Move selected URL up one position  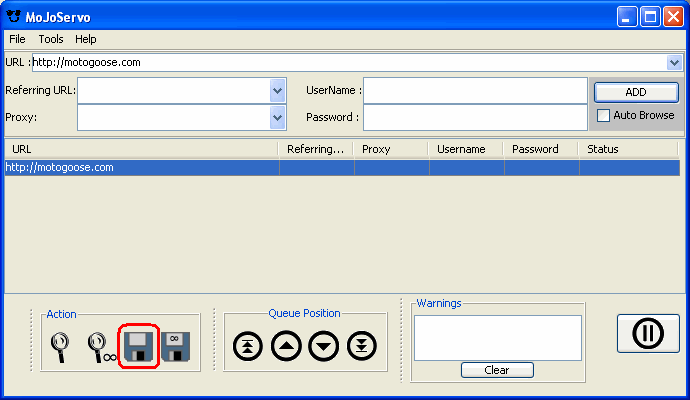tap(286, 346)
